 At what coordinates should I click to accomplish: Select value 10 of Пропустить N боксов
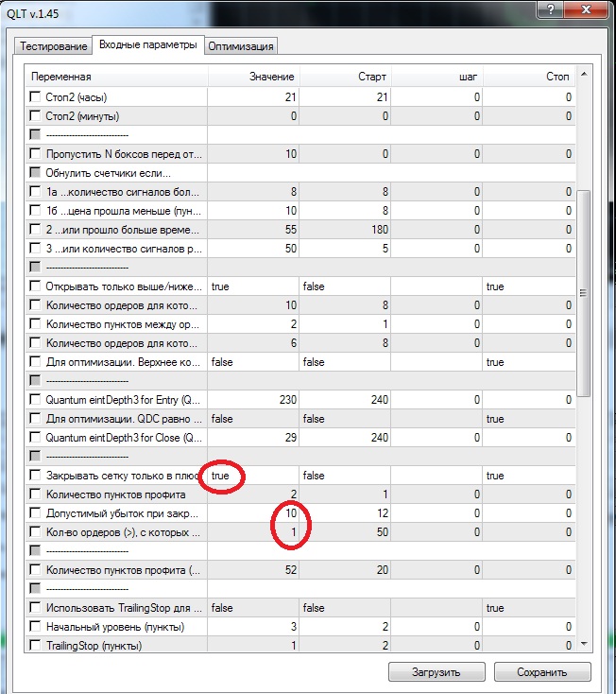[253, 153]
